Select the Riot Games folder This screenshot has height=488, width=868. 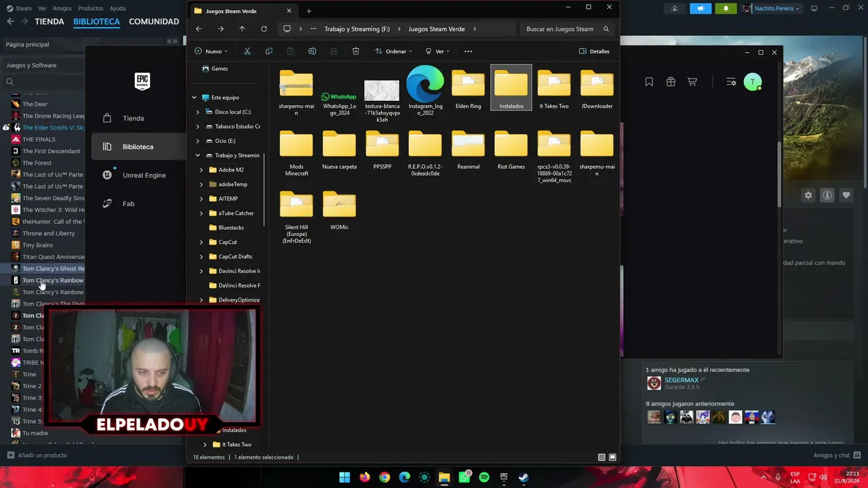coord(511,150)
